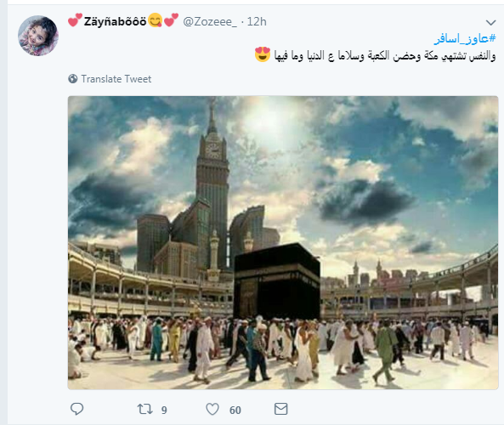Click the display name Zäyñabôôö
The image size is (504, 425).
click(x=115, y=21)
